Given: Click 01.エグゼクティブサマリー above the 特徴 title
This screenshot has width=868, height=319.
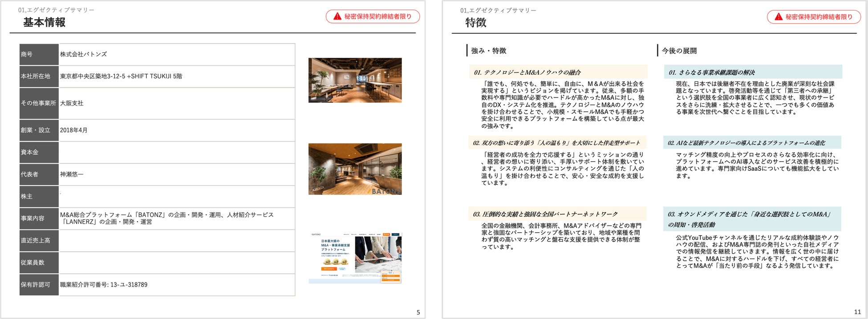Looking at the screenshot, I should [x=498, y=10].
